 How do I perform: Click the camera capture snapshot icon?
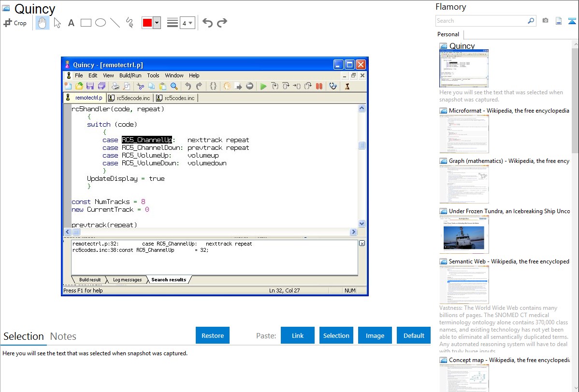(545, 21)
